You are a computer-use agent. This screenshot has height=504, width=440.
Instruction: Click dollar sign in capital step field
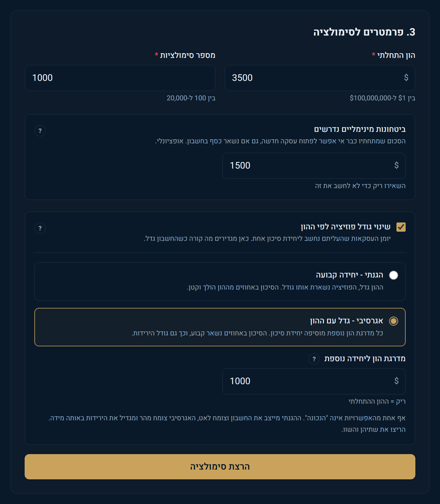(396, 381)
